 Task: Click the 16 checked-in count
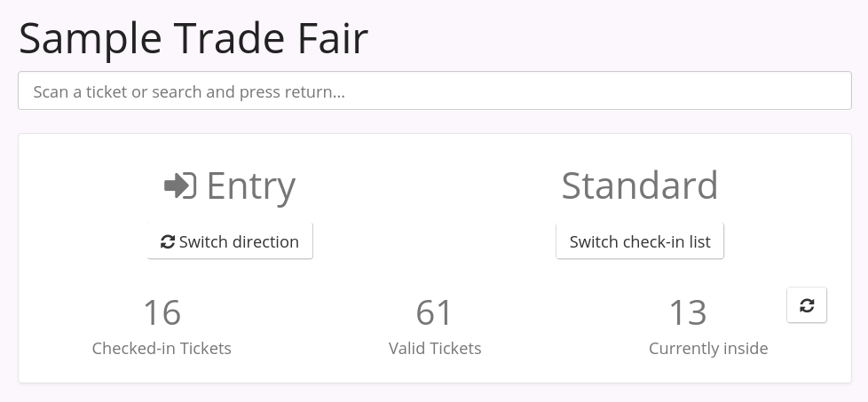(x=162, y=312)
